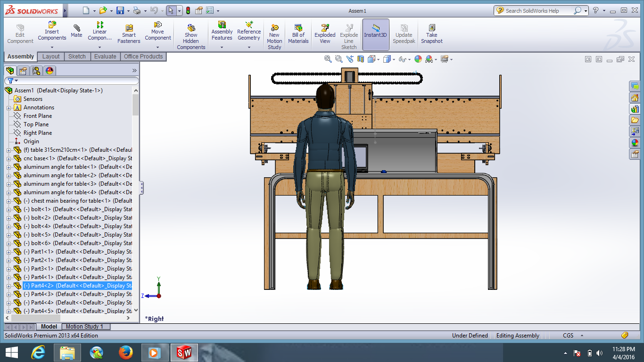Click the Zoom to Area icon
Image resolution: width=644 pixels, height=362 pixels.
pyautogui.click(x=339, y=59)
